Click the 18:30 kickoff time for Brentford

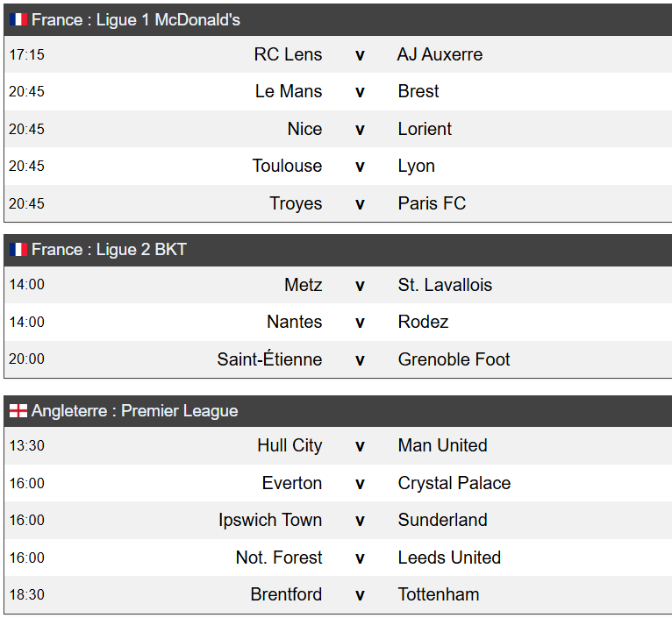(27, 594)
